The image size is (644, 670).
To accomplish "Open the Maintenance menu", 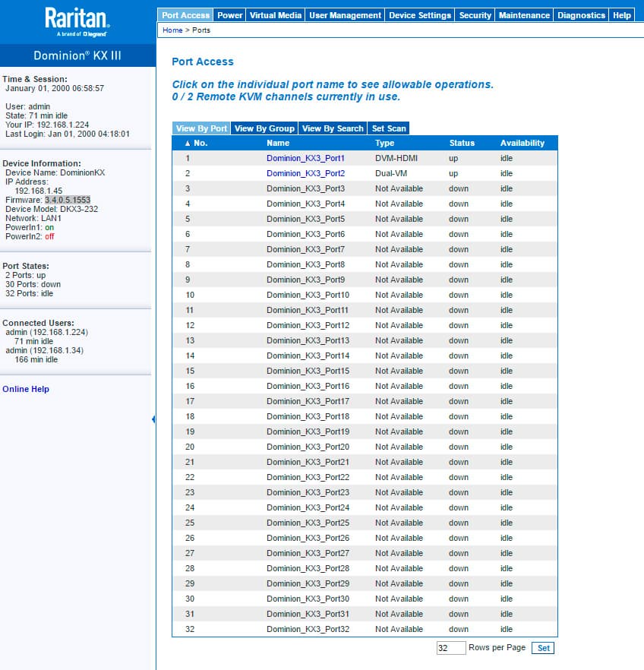I will pos(524,15).
